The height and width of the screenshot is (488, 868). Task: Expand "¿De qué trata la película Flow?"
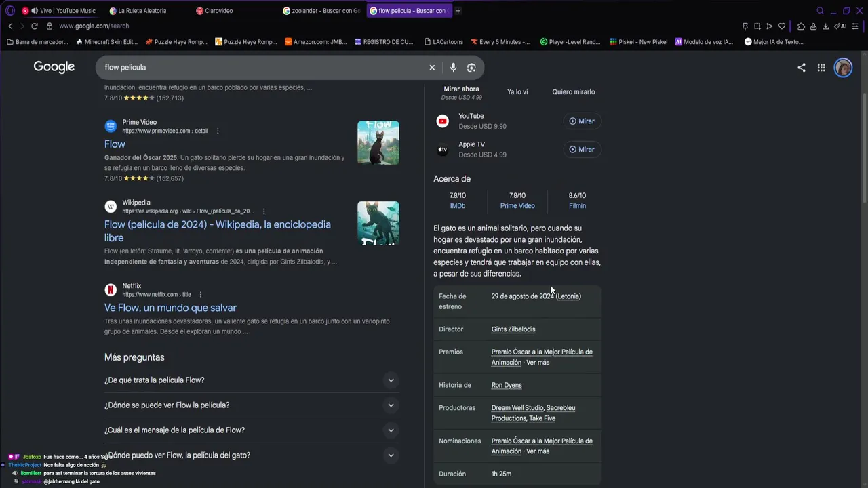(x=251, y=380)
